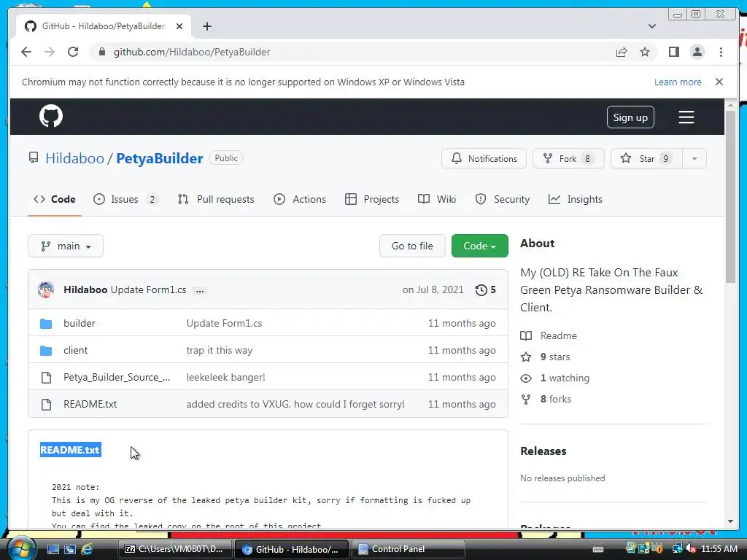Dismiss the Chromium unsupported warning bar
Image resolution: width=747 pixels, height=560 pixels.
(719, 82)
